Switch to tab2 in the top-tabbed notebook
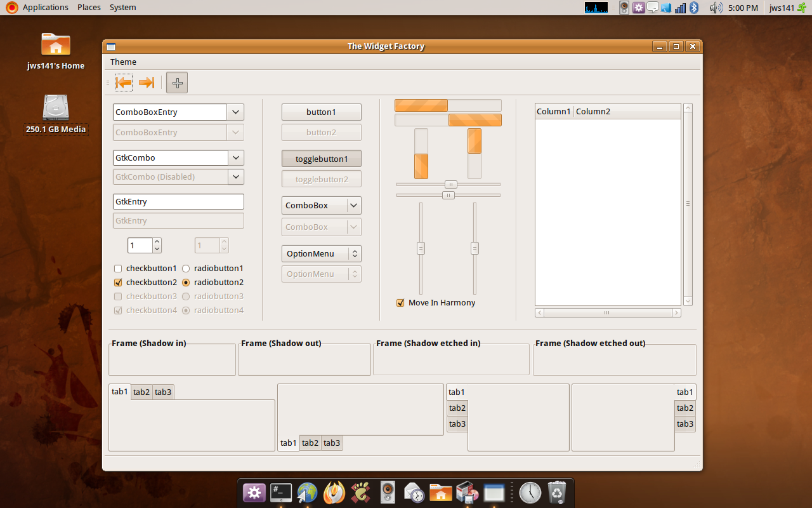This screenshot has height=508, width=812. 141,392
